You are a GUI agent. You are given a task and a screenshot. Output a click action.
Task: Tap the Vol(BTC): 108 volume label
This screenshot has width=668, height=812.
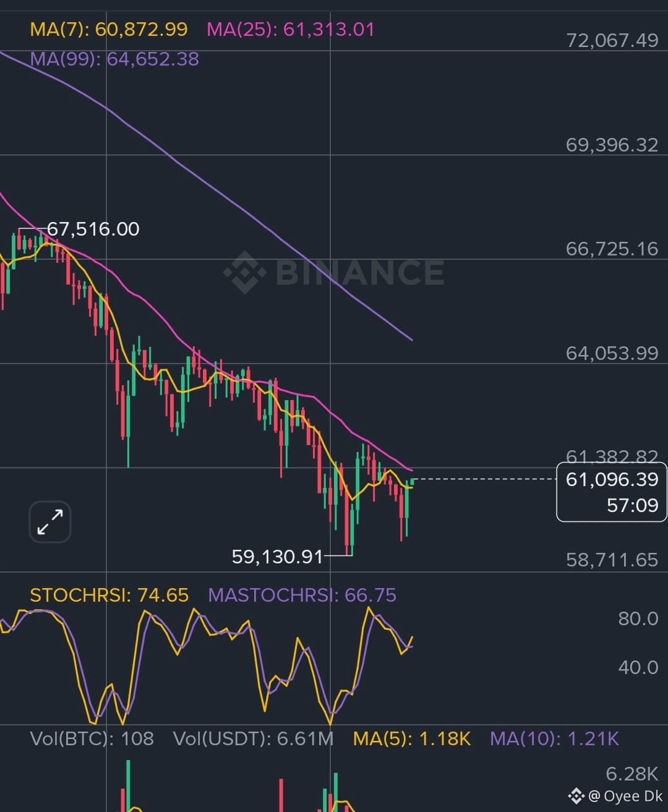point(92,738)
